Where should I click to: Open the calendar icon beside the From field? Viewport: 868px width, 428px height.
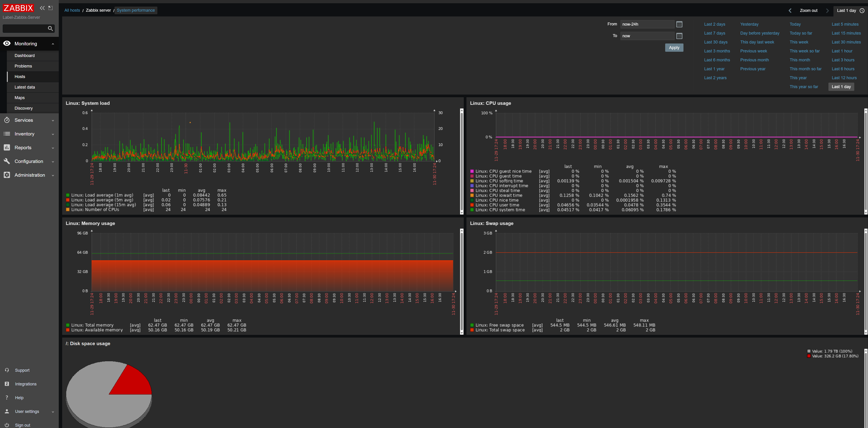coord(679,24)
